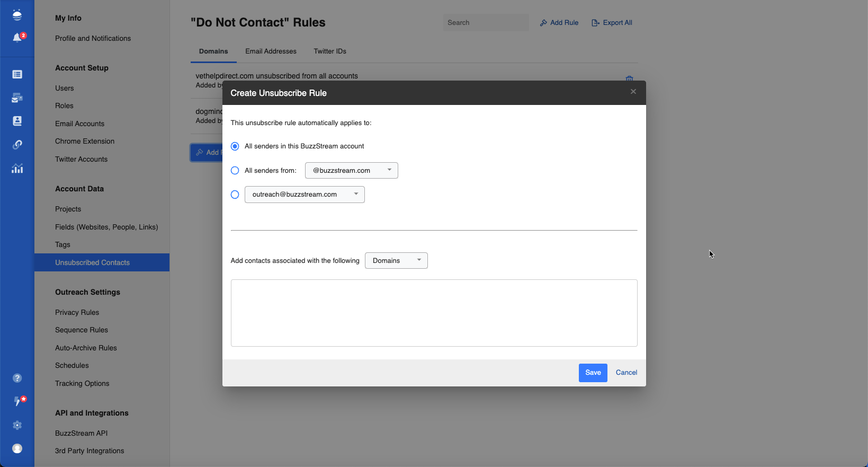Screen dimensions: 868x467
Task: Click the contacts text area in dialog
Action: click(x=434, y=313)
